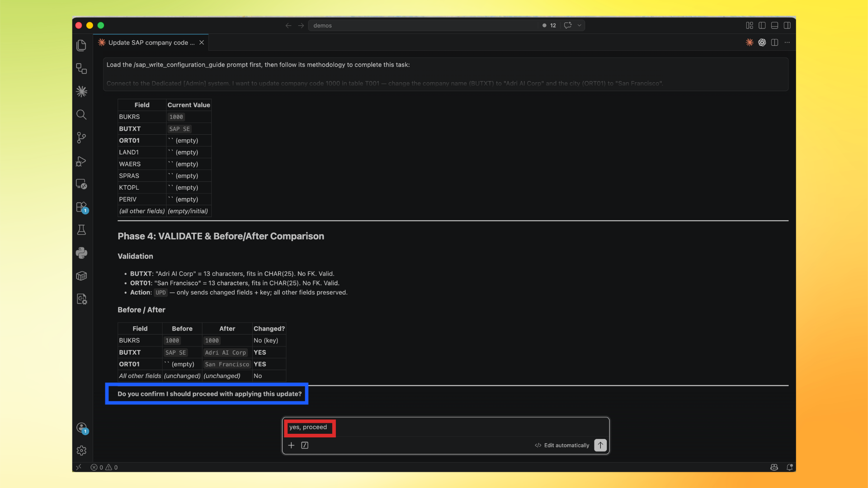Split the editor to the right
868x488 pixels.
[774, 42]
